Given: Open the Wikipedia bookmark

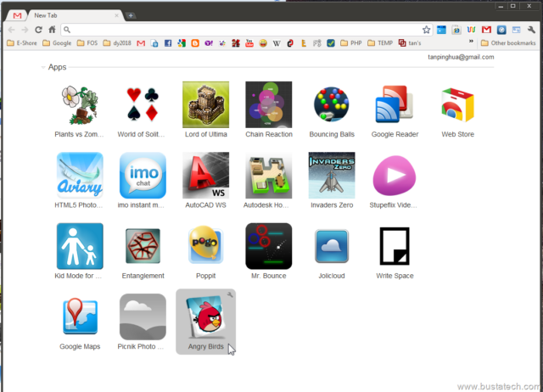Looking at the screenshot, I should [x=277, y=43].
